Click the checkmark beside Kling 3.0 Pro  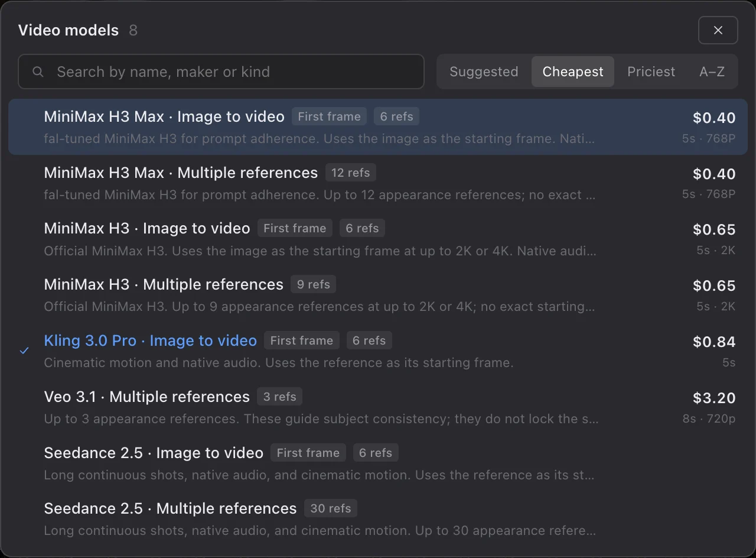24,351
